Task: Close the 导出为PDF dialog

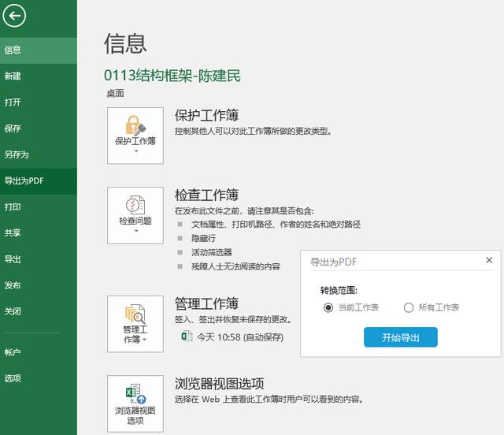Action: tap(489, 260)
